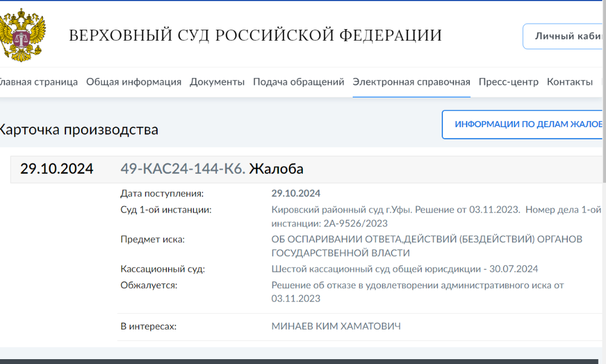Click the Предмет иска label
This screenshot has width=606, height=364.
(x=153, y=239)
